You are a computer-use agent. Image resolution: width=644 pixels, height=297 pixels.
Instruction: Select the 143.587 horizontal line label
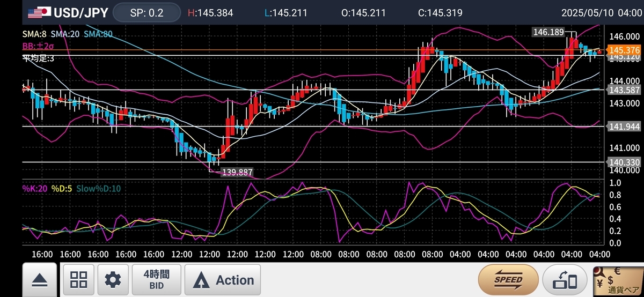[622, 90]
